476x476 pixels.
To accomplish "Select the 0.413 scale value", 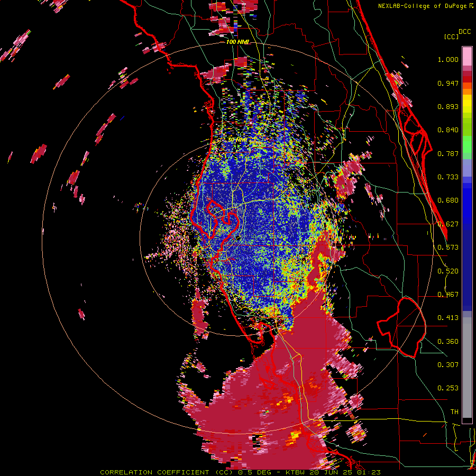I will [x=448, y=318].
